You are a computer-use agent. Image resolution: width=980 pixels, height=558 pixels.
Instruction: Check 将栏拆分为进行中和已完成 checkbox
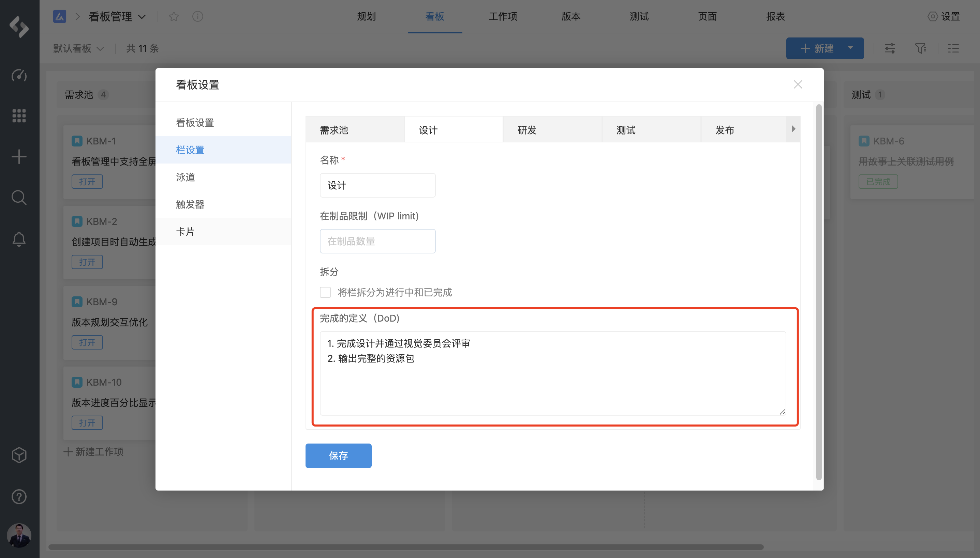tap(325, 292)
